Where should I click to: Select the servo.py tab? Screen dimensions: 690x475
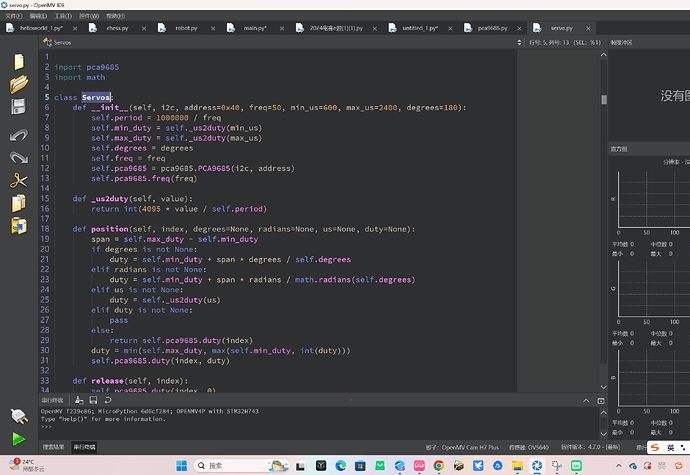562,28
